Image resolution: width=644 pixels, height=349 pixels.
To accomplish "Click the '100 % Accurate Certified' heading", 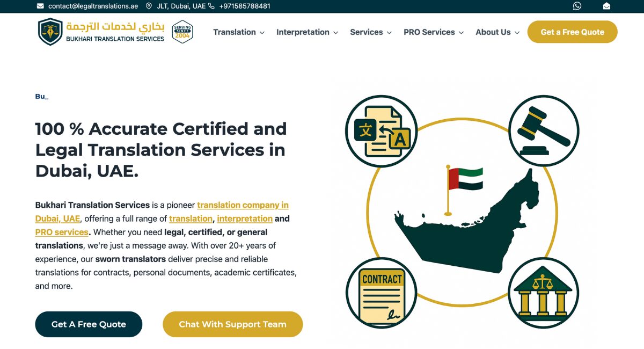I will (x=161, y=150).
